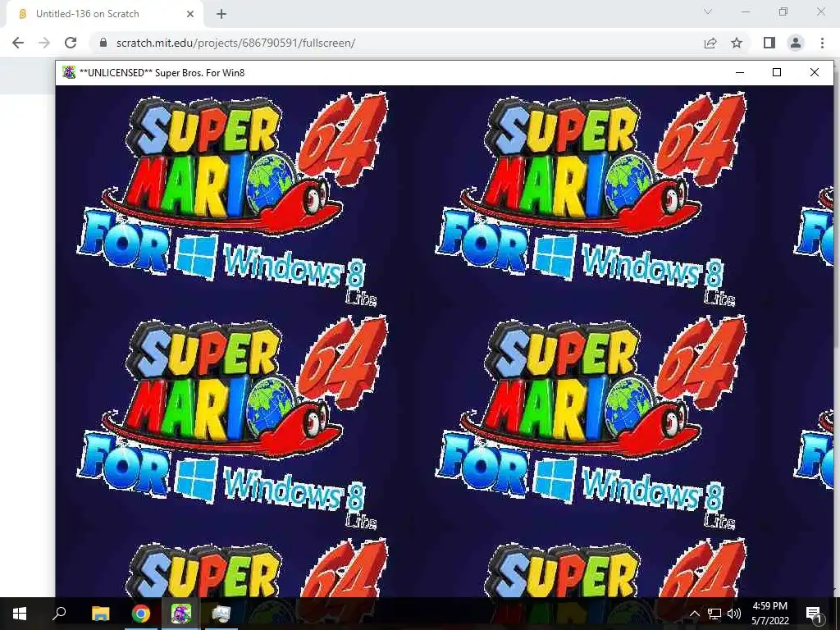Open a new browser tab
This screenshot has width=840, height=630.
pos(221,14)
